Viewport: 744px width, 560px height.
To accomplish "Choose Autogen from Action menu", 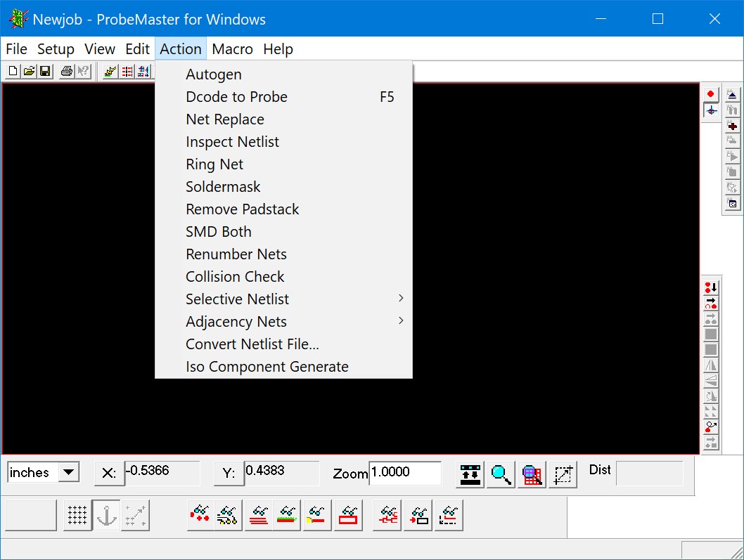I will tap(283, 74).
